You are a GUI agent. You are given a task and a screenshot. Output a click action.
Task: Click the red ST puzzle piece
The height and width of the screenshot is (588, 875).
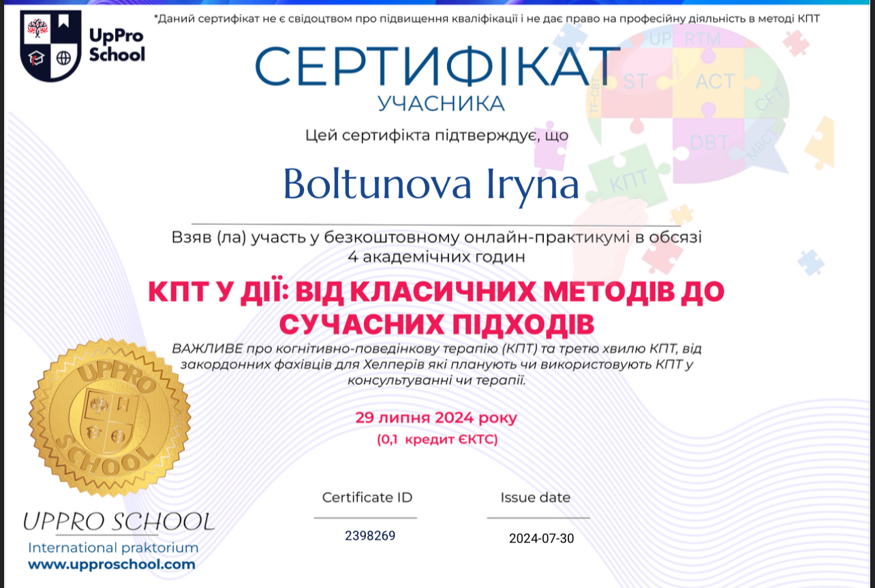(635, 82)
